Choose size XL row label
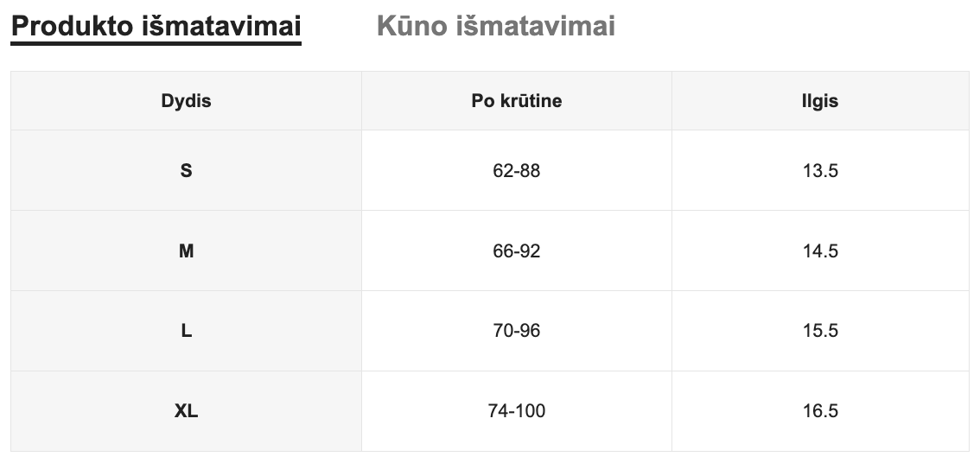Viewport: 980px width, 463px height. click(186, 411)
